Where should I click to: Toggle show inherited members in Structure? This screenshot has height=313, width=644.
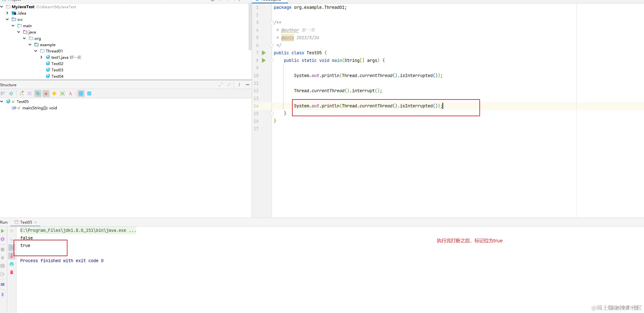[21, 93]
